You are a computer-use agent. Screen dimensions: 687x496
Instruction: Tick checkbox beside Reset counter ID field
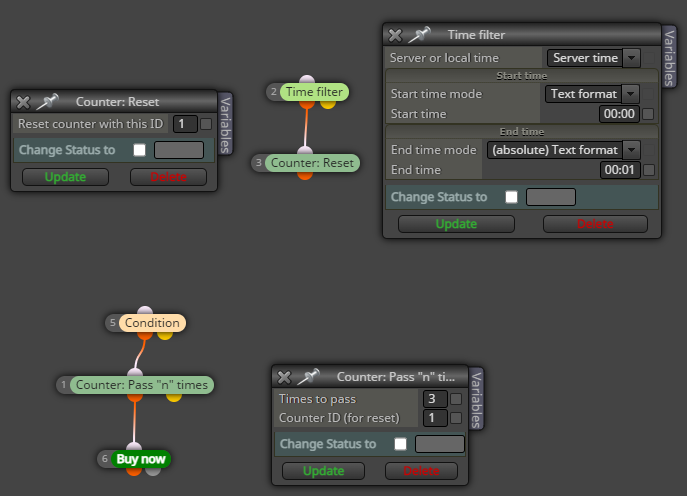click(206, 124)
